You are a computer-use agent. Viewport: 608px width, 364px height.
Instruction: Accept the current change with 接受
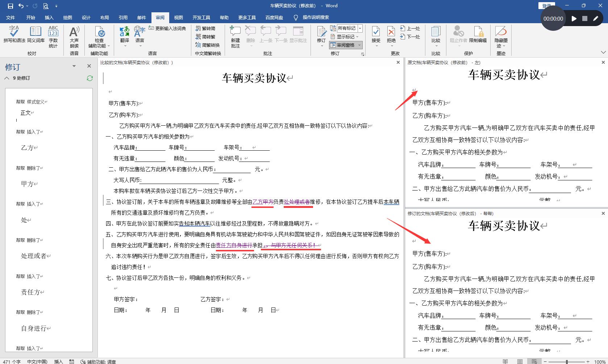tap(375, 32)
